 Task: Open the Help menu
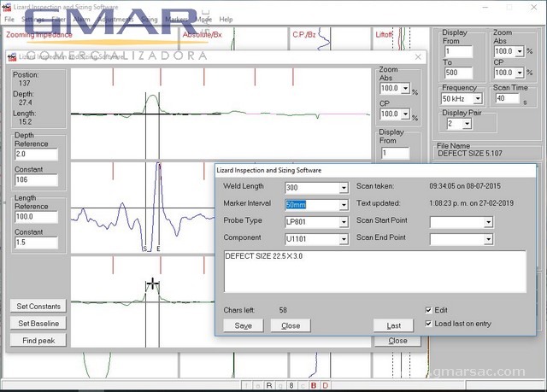tap(226, 19)
